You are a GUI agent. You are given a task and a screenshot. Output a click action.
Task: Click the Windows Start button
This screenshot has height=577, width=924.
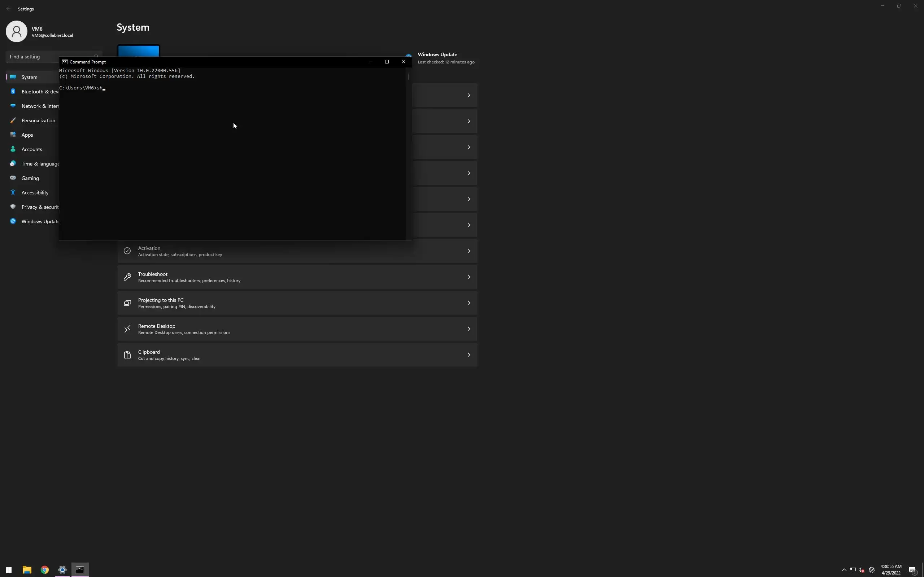tap(8, 570)
